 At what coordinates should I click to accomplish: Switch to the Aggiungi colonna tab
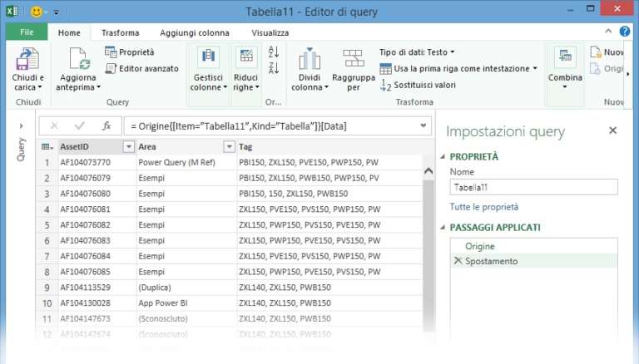195,32
